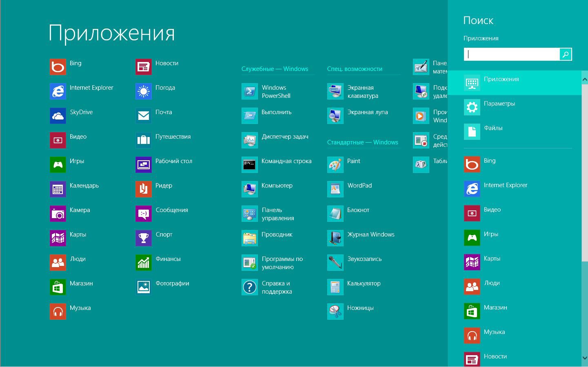Click Search panel scrollbar up arrow
The image size is (588, 367).
585,80
